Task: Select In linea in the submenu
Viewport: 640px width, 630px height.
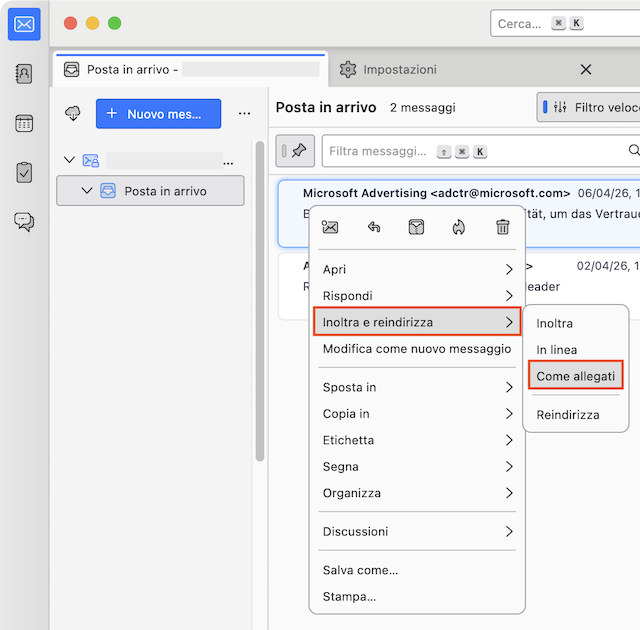Action: [x=576, y=350]
